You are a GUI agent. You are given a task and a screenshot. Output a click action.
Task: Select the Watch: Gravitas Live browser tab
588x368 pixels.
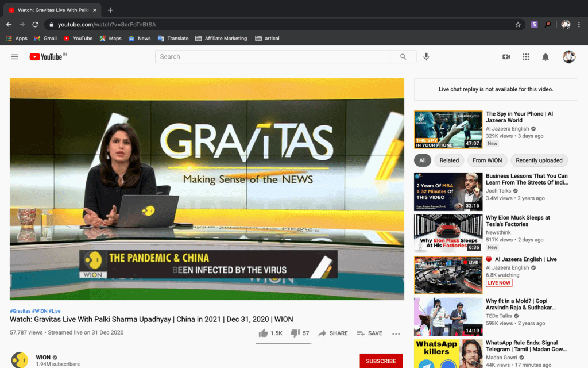pos(52,10)
